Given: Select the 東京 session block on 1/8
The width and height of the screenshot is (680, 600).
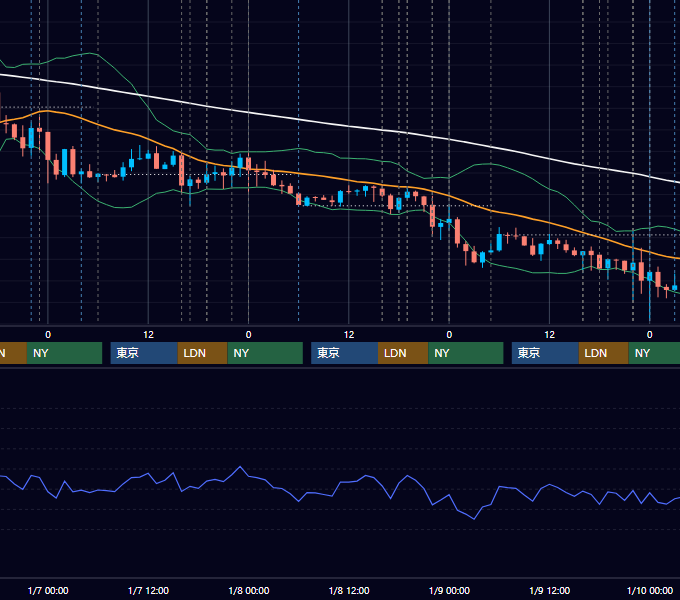Looking at the screenshot, I should coord(344,353).
